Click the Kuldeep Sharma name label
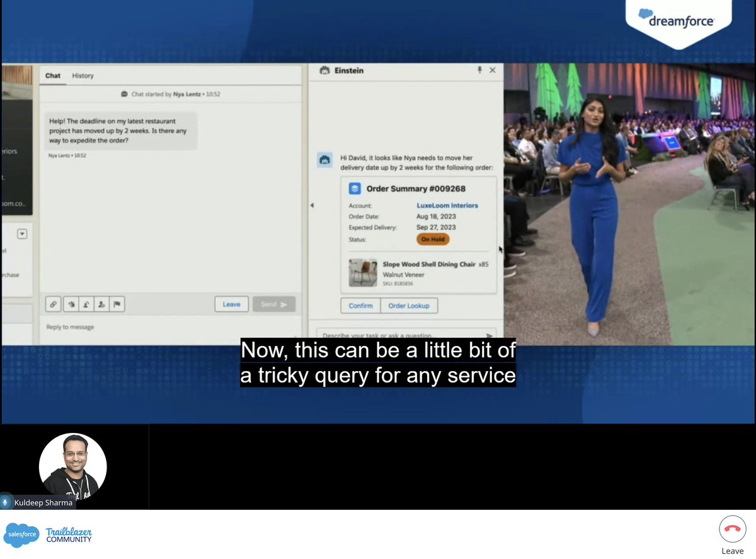756x559 pixels. coord(43,503)
